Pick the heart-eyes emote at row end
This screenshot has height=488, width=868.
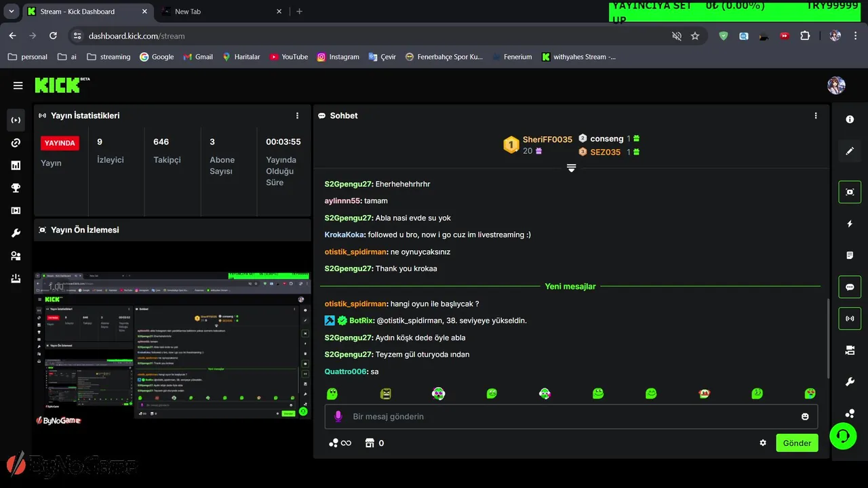(810, 393)
